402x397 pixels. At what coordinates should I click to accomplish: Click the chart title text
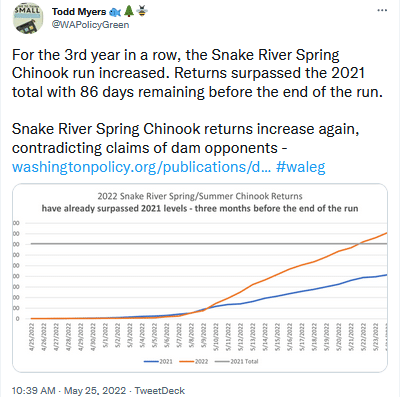coord(200,202)
